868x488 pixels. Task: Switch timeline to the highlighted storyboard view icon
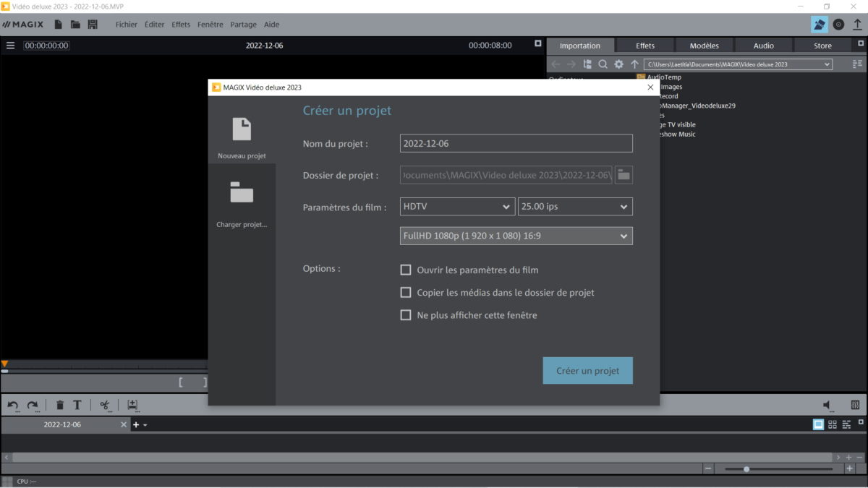tap(818, 424)
